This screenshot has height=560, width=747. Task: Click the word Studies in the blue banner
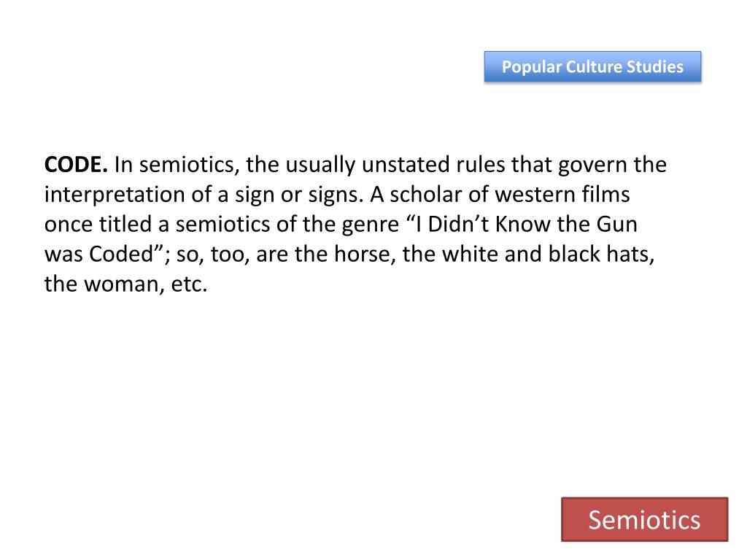(x=655, y=66)
